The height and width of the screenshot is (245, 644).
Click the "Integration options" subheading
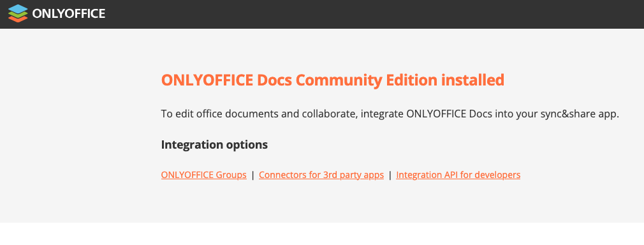tap(214, 145)
